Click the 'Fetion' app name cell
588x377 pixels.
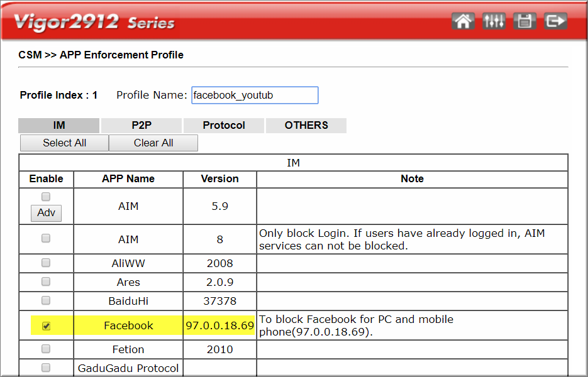pos(128,349)
